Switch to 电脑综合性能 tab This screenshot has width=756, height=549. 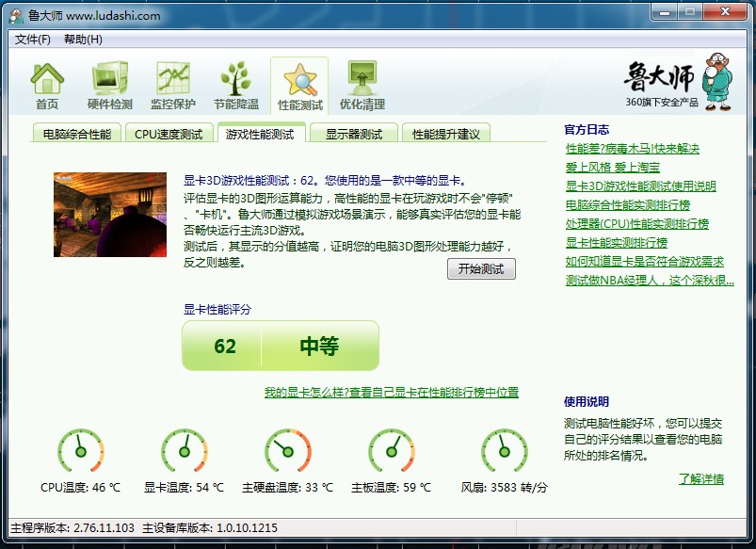tap(77, 134)
